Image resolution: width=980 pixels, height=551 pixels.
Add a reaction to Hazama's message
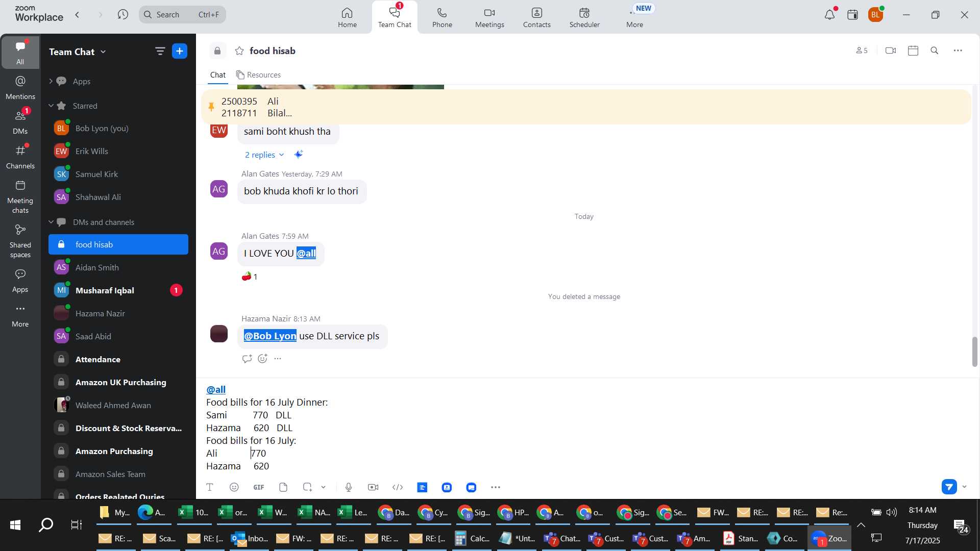click(263, 359)
